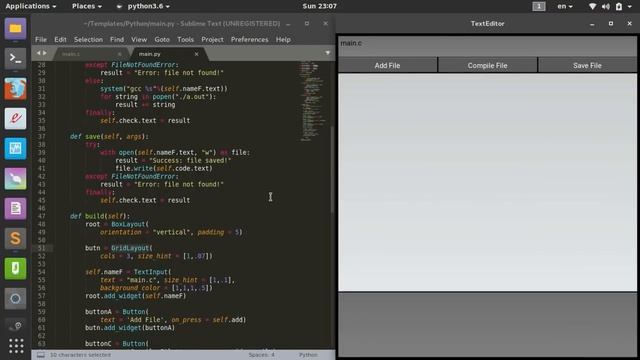Close the main.c tab in Sublime
640x360 pixels.
[119, 54]
